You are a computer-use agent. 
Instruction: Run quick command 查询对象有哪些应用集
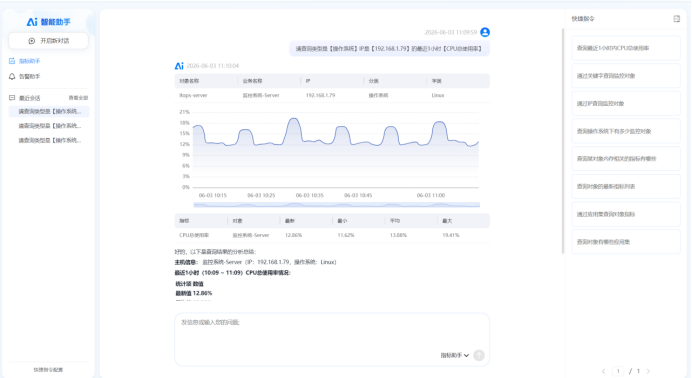(x=626, y=242)
